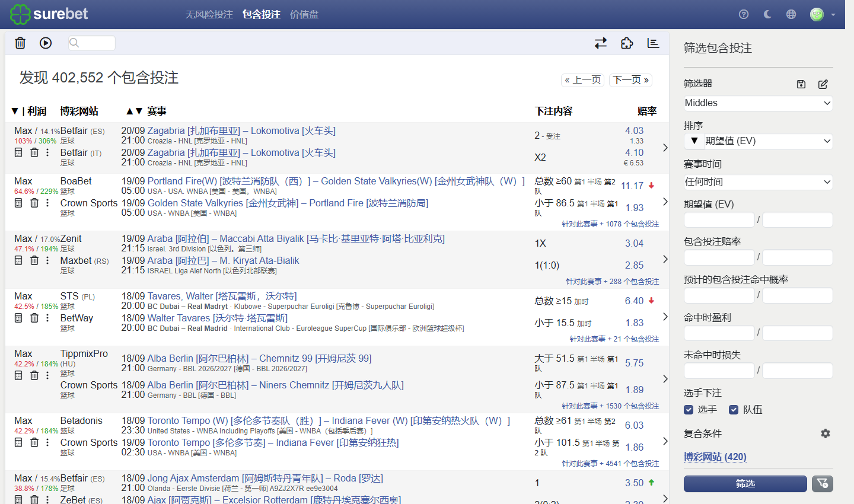854x504 pixels.
Task: Toggle dark mode moon icon
Action: pos(767,14)
